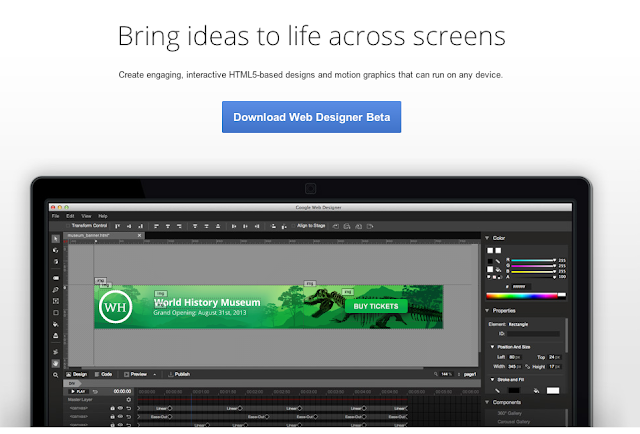Click the align horizontal centers icon
The image size is (640, 434).
[168, 226]
